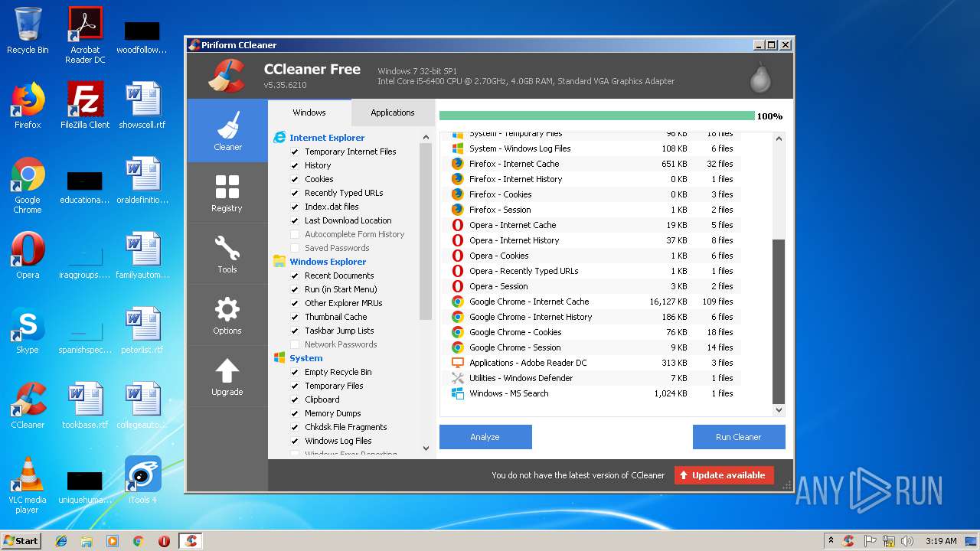980x551 pixels.
Task: Click the taskbar clock showing 3:19 AM
Action: coord(941,541)
